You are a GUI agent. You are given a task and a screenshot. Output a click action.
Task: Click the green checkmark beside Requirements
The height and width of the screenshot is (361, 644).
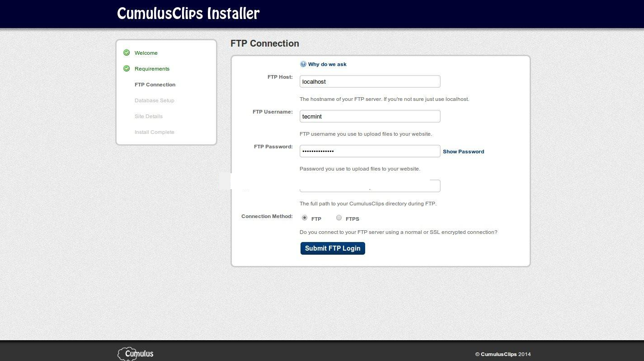127,69
